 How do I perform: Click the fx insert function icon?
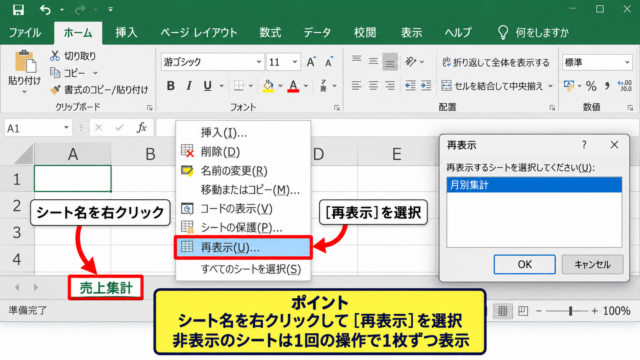[x=142, y=128]
